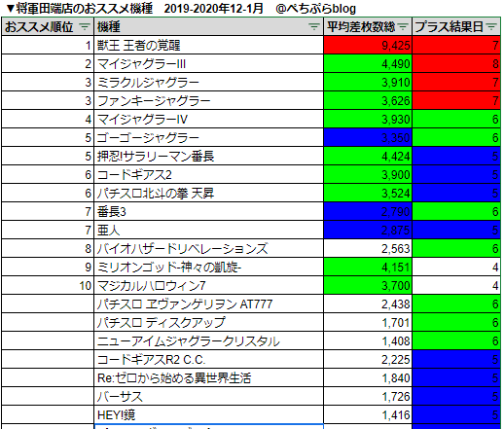
Task: Open the filter dropdown on 平均差枚数総 column
Action: pos(403,26)
